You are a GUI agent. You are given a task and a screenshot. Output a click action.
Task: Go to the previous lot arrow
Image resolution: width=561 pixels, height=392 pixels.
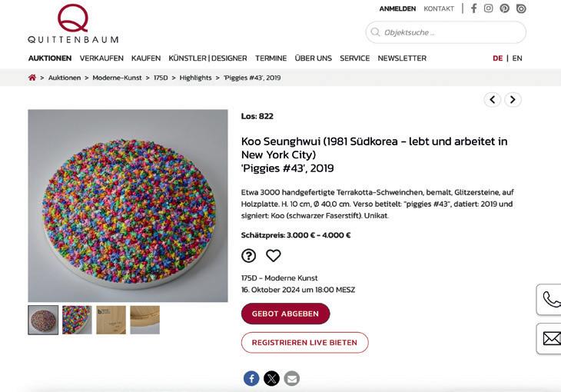493,99
